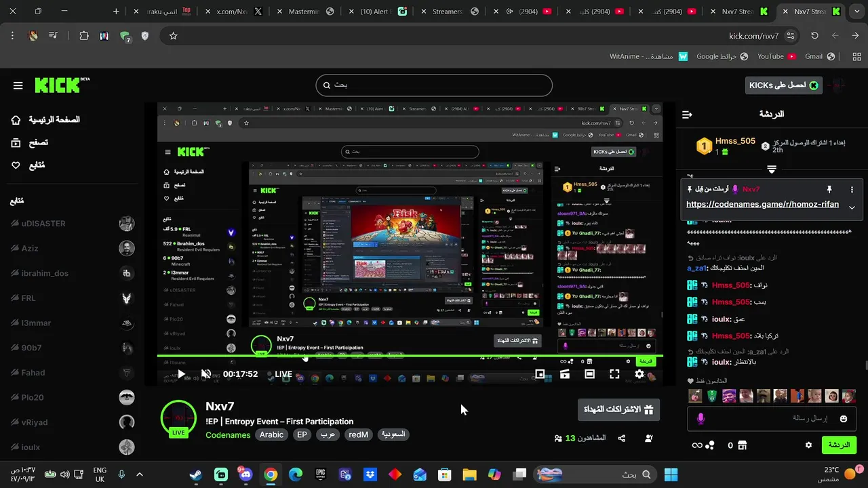Open the Kick hamburger menu
The image size is (868, 488).
click(18, 85)
